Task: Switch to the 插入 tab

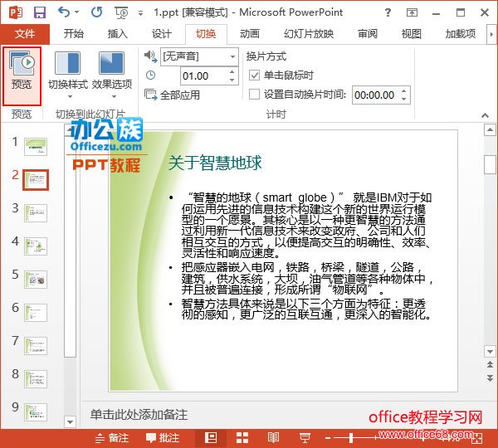Action: click(118, 34)
